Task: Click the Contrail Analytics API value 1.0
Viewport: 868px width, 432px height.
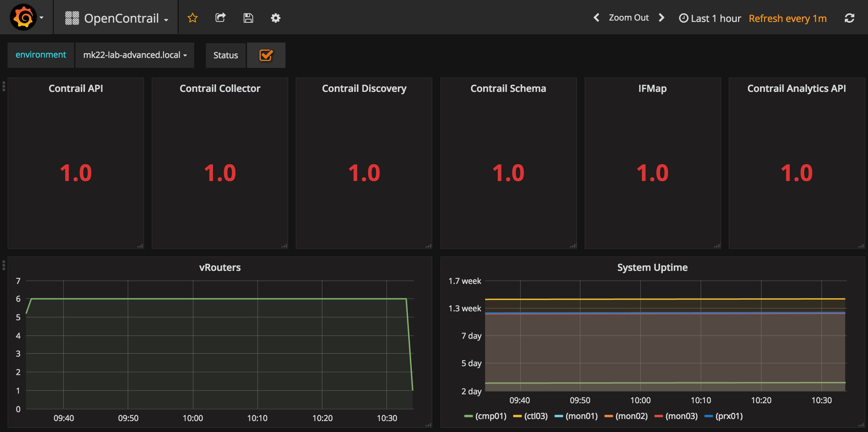Action: pos(797,173)
